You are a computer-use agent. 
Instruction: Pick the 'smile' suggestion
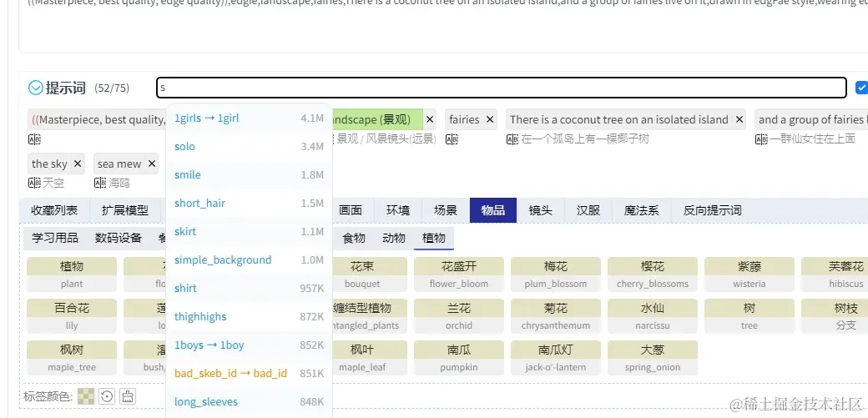[x=249, y=175]
